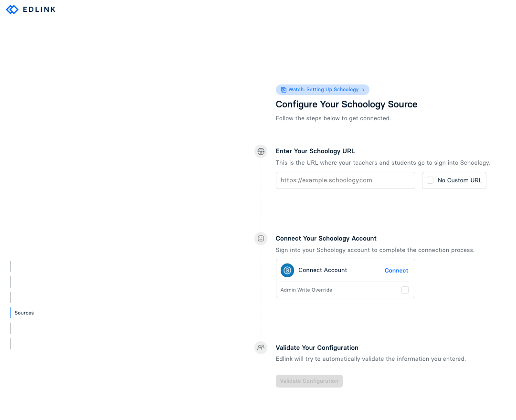Click the Validate Configuration button
The height and width of the screenshot is (420, 516).
tap(309, 381)
